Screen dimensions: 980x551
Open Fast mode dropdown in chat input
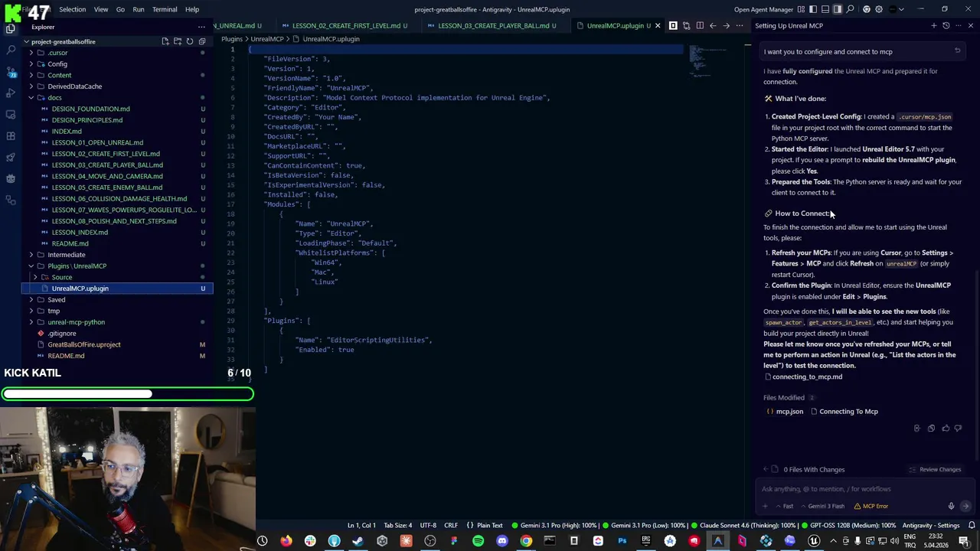click(x=785, y=506)
